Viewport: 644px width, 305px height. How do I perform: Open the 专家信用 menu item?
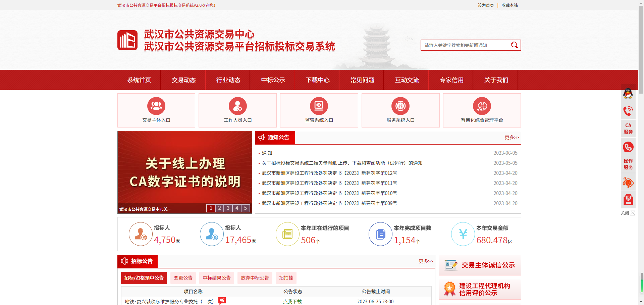(451, 80)
